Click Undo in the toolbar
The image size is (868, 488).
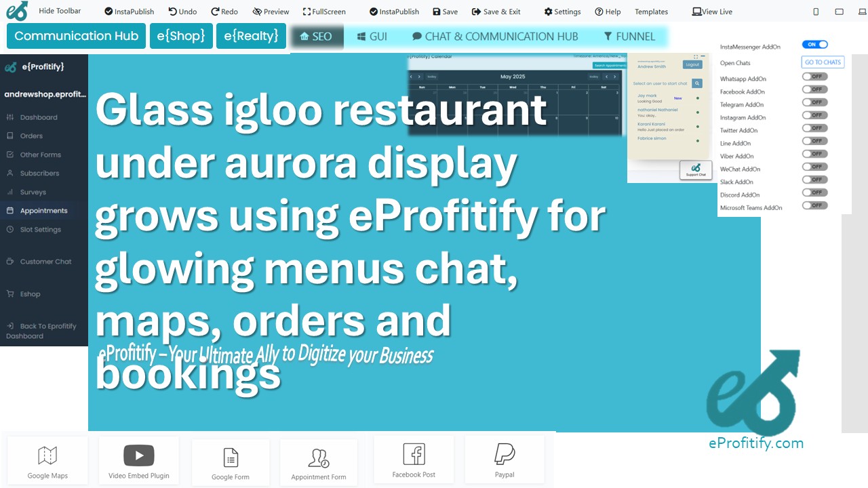(x=182, y=12)
